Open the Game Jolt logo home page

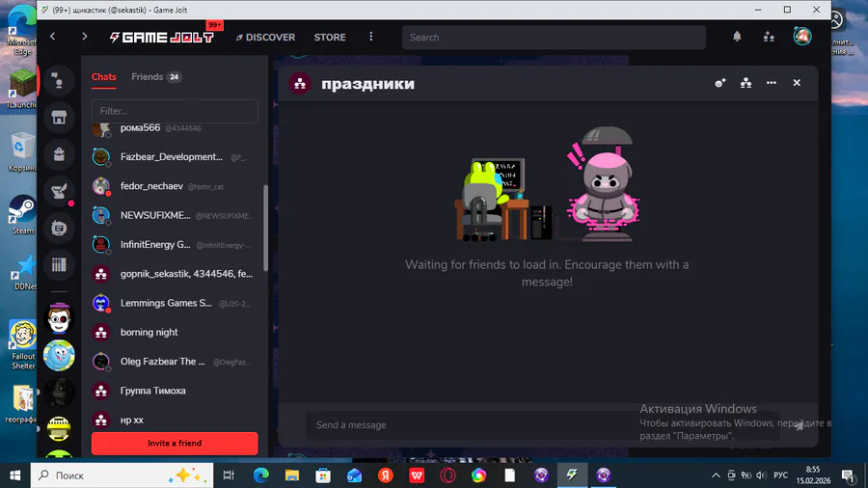(x=161, y=37)
